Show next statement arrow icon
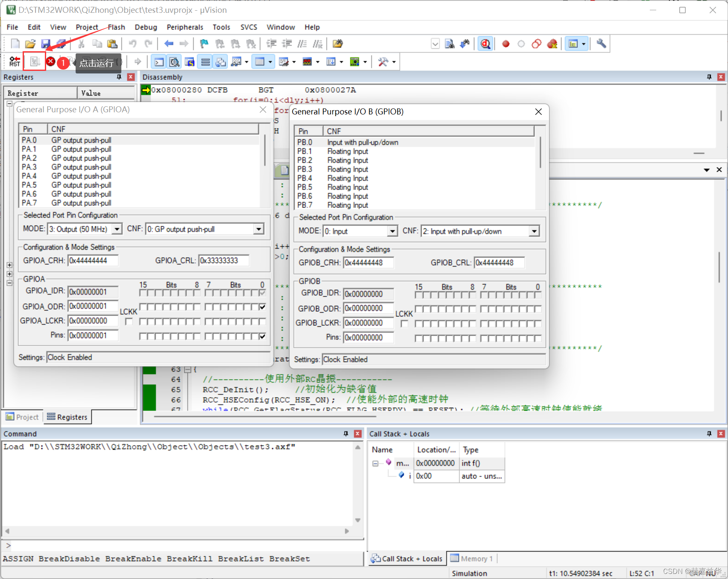The width and height of the screenshot is (728, 579). 138,62
